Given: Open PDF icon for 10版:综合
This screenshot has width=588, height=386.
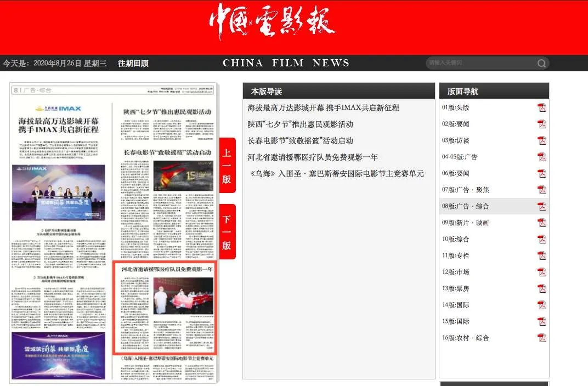Looking at the screenshot, I should point(541,239).
